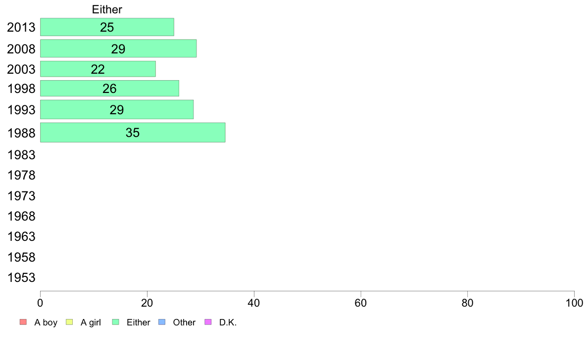588x364 pixels.
Task: Select the 1998 bar showing 26
Action: (109, 88)
